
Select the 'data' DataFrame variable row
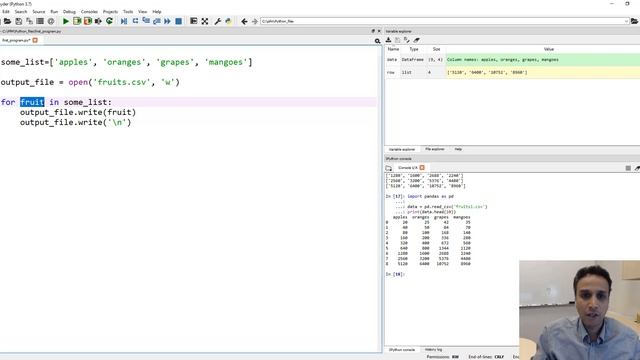click(513, 60)
